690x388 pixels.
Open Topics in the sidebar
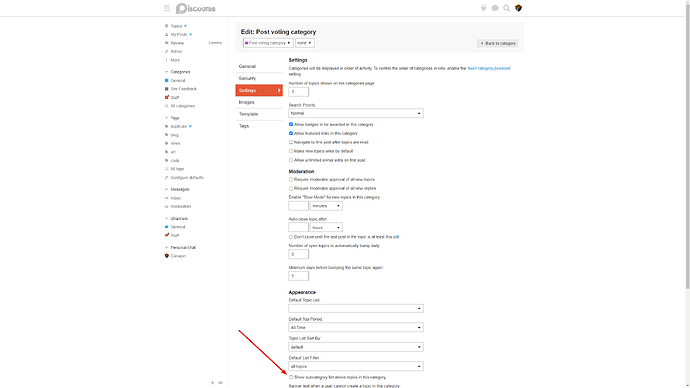[x=176, y=26]
